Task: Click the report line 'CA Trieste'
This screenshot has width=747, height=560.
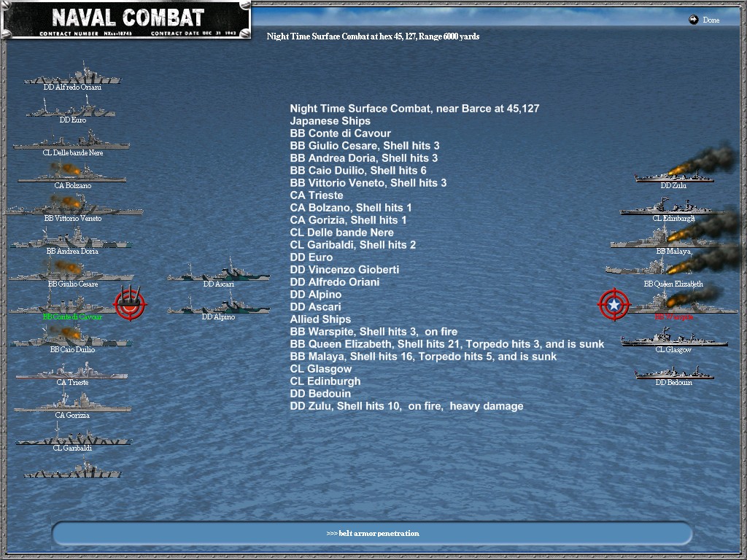Action: [317, 195]
